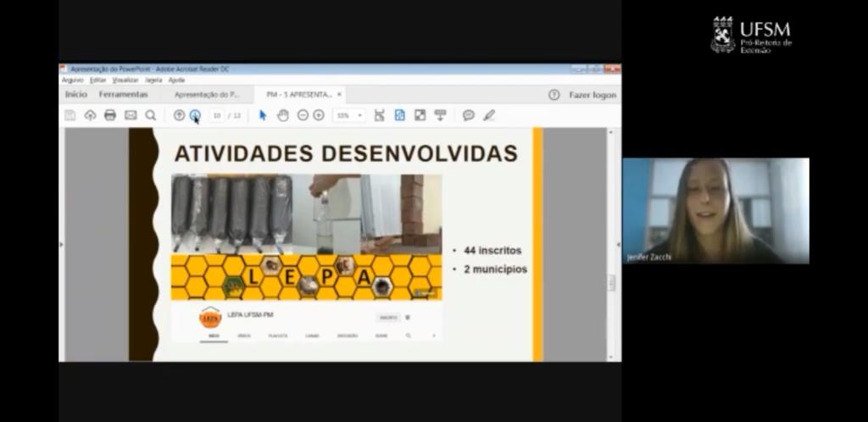Click the zoom out minus icon
This screenshot has height=422, width=868.
click(303, 115)
